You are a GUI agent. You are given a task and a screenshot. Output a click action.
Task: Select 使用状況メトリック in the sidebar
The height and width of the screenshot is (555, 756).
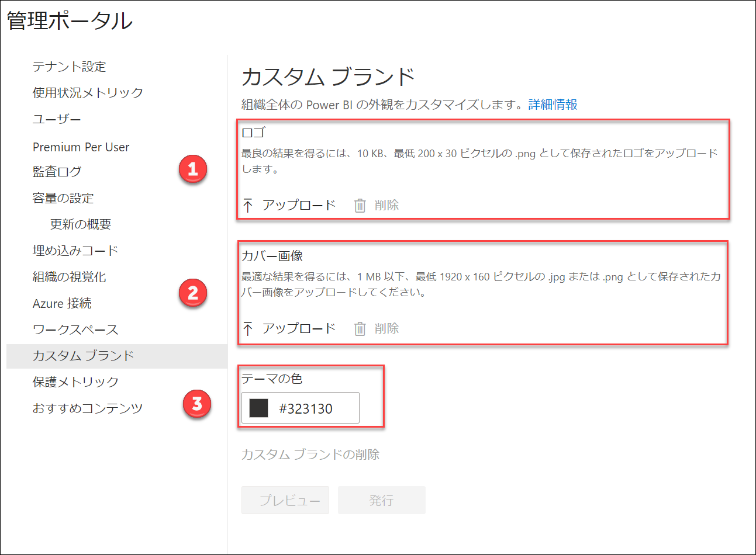tap(88, 93)
